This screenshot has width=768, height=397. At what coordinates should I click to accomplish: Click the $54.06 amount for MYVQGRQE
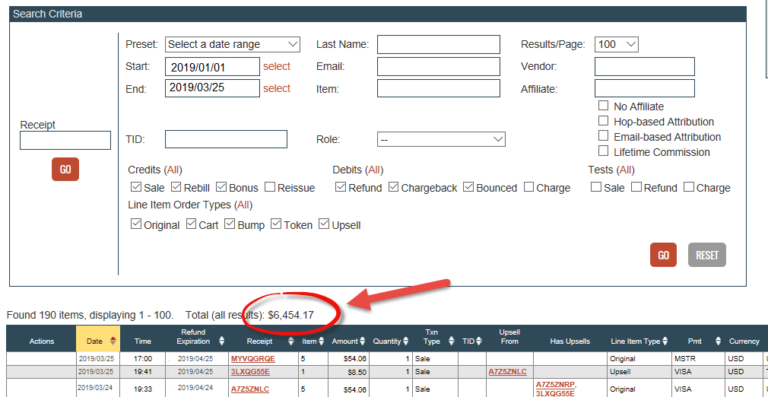[355, 358]
